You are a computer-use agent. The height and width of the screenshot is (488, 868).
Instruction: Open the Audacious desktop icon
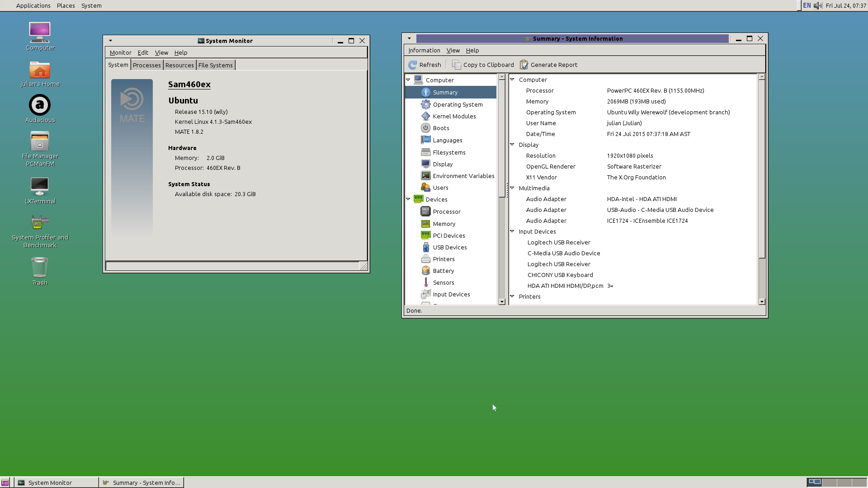tap(40, 105)
